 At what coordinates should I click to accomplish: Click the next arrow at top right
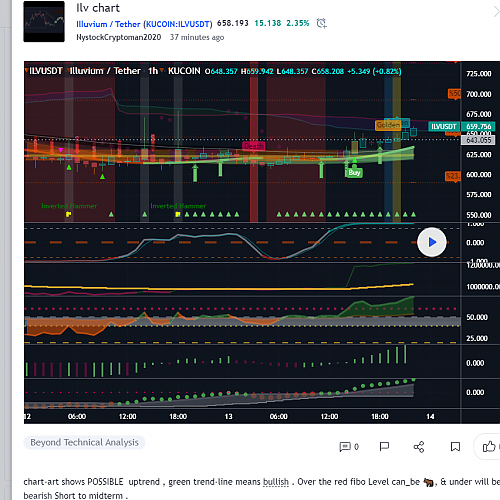496,12
